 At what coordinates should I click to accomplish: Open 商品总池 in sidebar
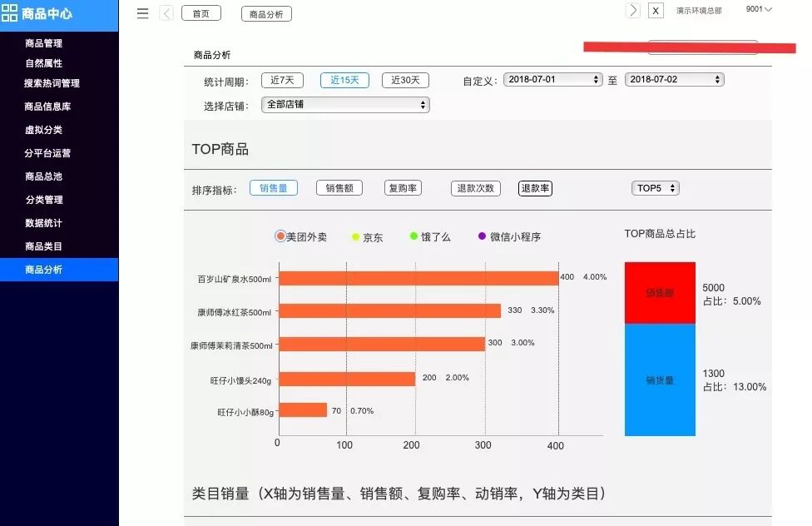(43, 176)
